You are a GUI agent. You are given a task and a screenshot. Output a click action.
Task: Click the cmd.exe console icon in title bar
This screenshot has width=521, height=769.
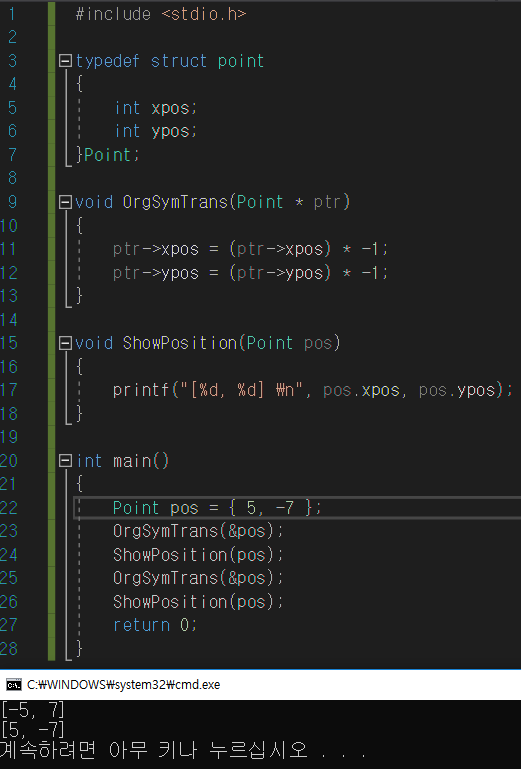point(13,685)
